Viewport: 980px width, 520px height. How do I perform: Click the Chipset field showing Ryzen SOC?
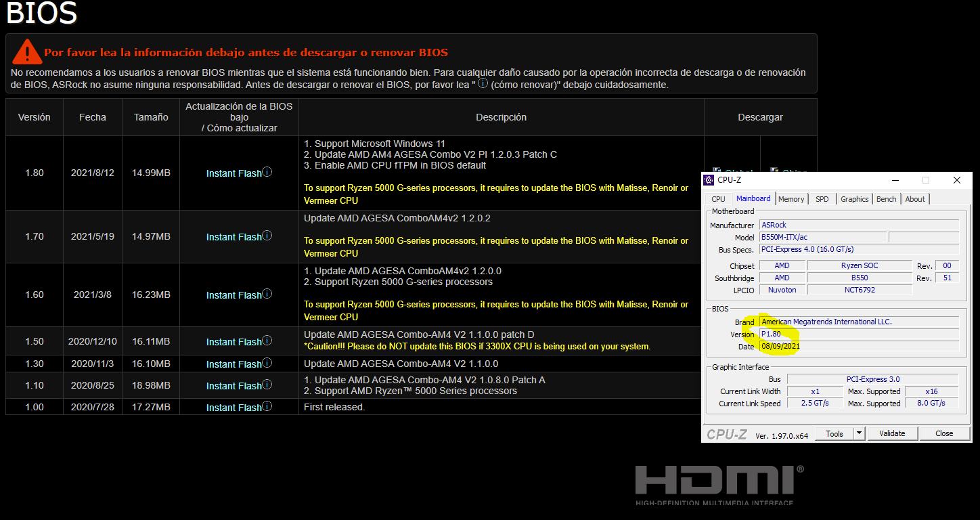(860, 265)
